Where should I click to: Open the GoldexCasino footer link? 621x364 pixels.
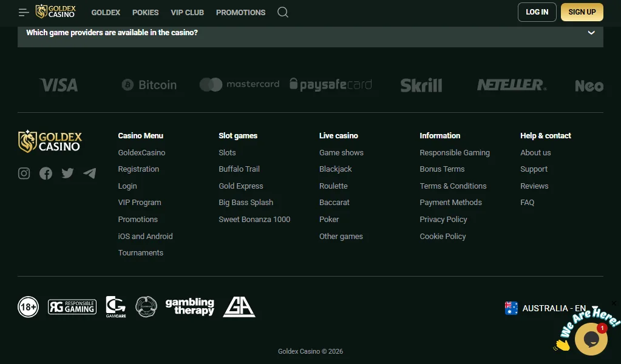(x=142, y=153)
